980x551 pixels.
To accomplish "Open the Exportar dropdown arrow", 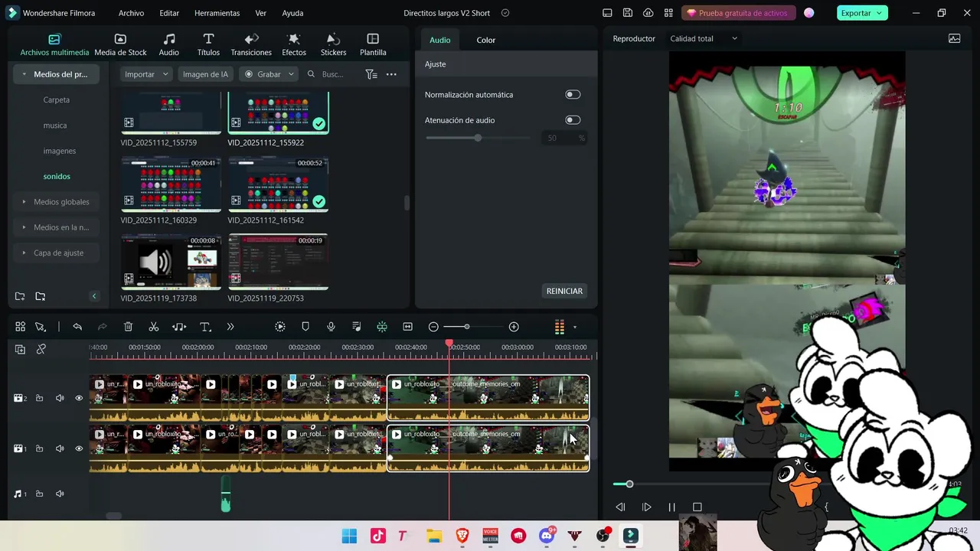I will [x=879, y=13].
